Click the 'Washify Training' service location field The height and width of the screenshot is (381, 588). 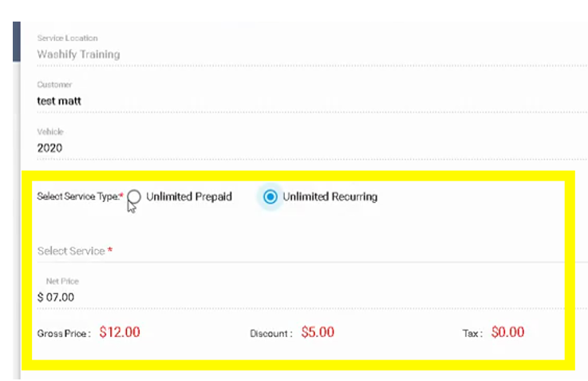point(78,54)
